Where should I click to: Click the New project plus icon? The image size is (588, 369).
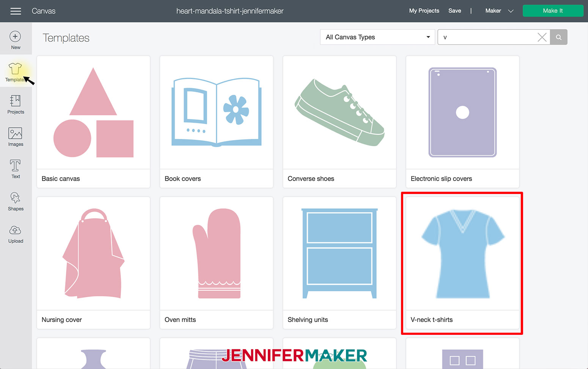point(15,36)
